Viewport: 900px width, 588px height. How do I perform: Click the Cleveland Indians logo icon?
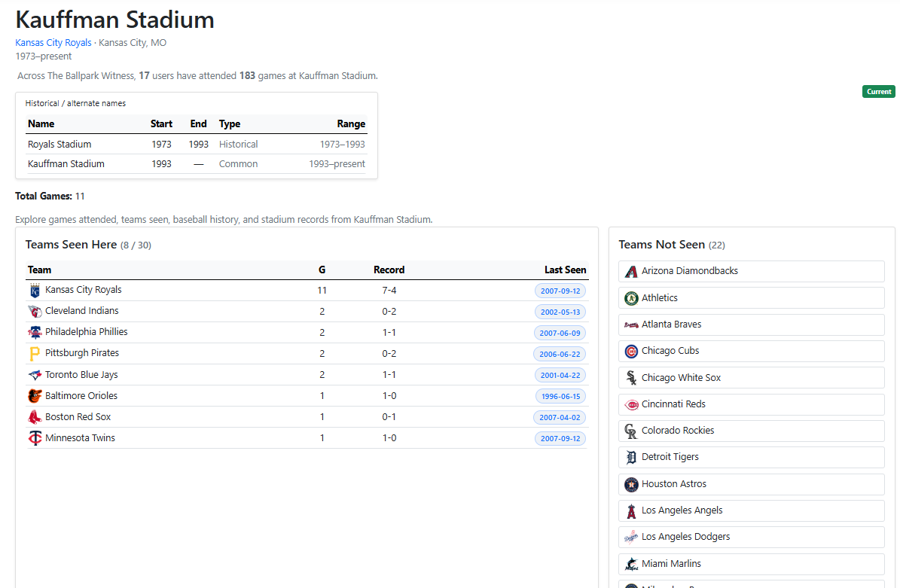click(35, 312)
